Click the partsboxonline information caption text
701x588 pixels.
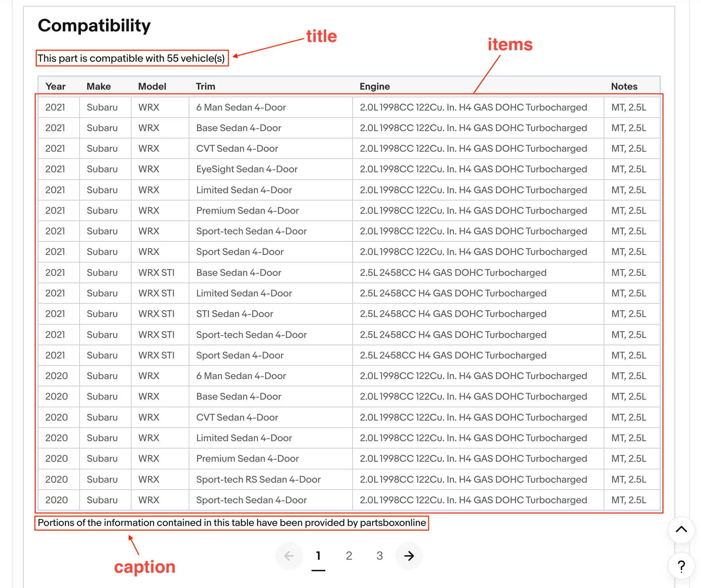point(232,523)
